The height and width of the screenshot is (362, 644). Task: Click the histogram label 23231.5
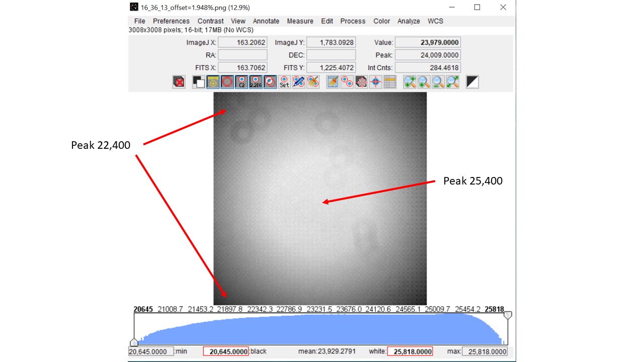pos(320,309)
